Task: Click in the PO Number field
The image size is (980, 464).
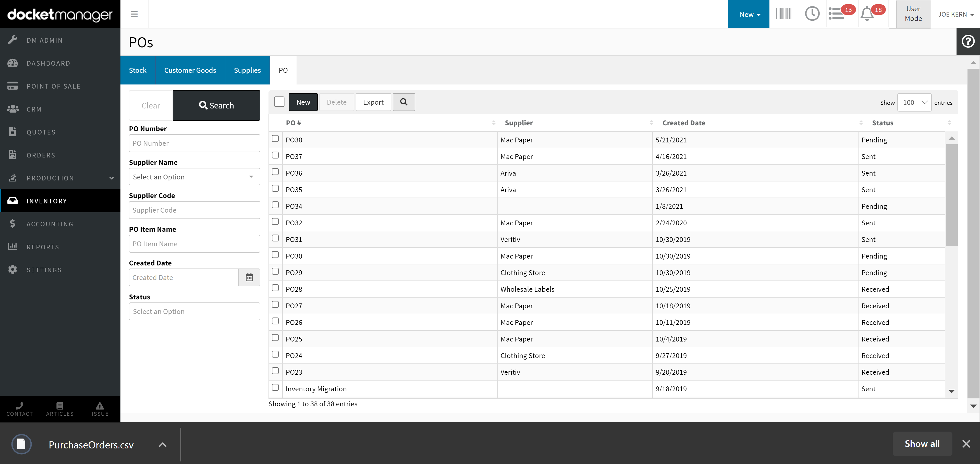Action: tap(194, 143)
